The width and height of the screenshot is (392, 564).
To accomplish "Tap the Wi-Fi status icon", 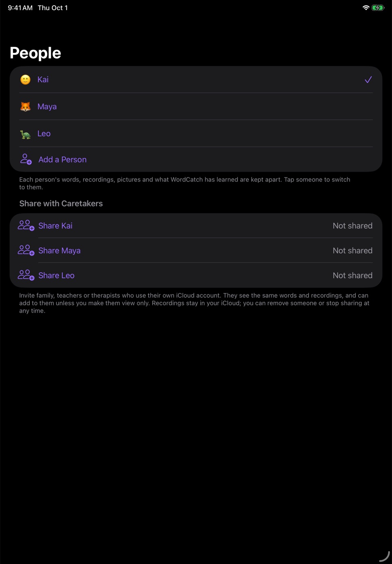I will [366, 8].
